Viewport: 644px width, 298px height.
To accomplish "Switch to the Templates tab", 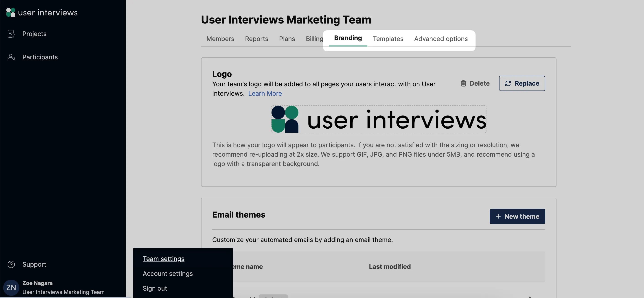I will pyautogui.click(x=388, y=39).
